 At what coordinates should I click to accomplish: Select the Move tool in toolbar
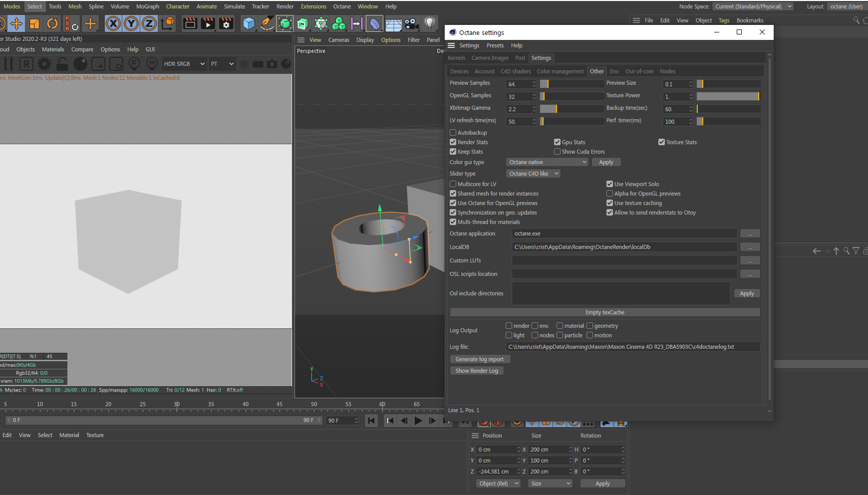point(16,23)
